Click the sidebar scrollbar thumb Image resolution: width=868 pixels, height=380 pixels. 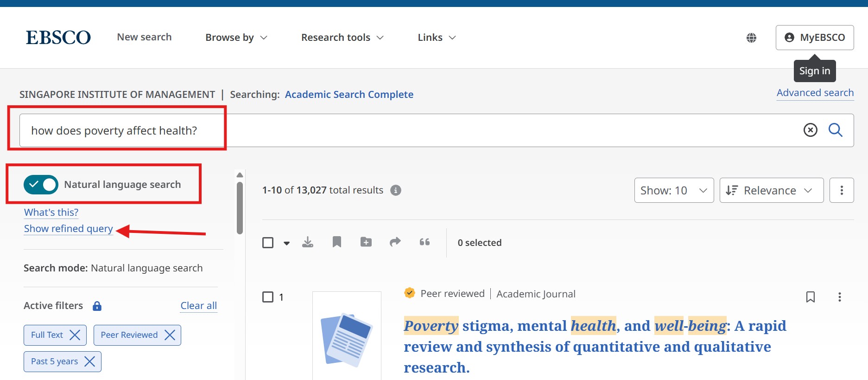tap(240, 207)
